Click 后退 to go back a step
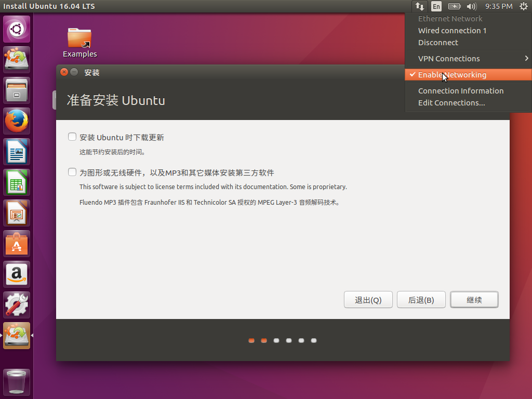This screenshot has width=532, height=399. (x=421, y=299)
